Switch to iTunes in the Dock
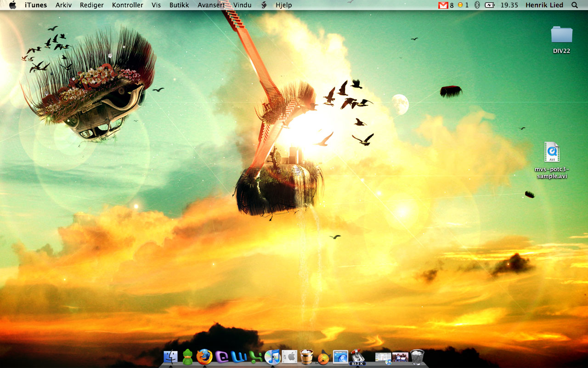This screenshot has width=588, height=368. click(272, 356)
